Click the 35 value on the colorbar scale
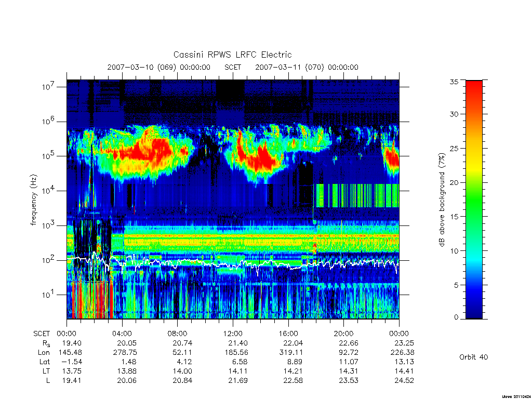The width and height of the screenshot is (532, 399). pos(454,82)
